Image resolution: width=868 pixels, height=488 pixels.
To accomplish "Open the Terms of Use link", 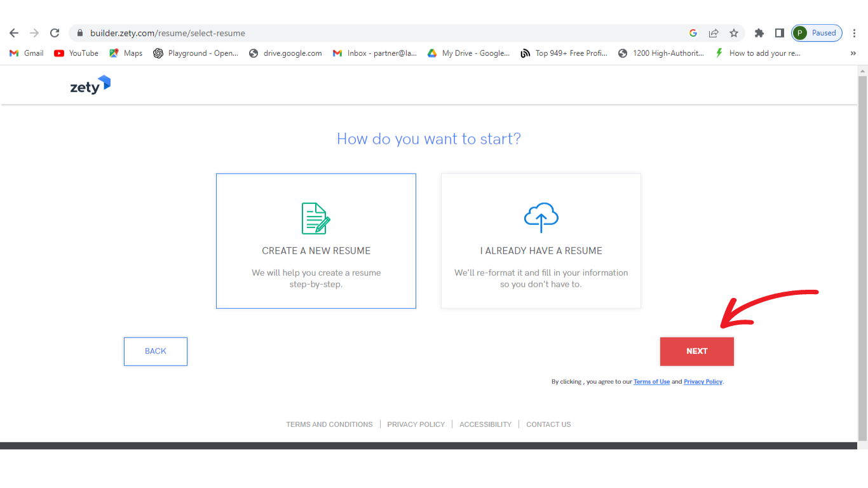I will pyautogui.click(x=651, y=382).
